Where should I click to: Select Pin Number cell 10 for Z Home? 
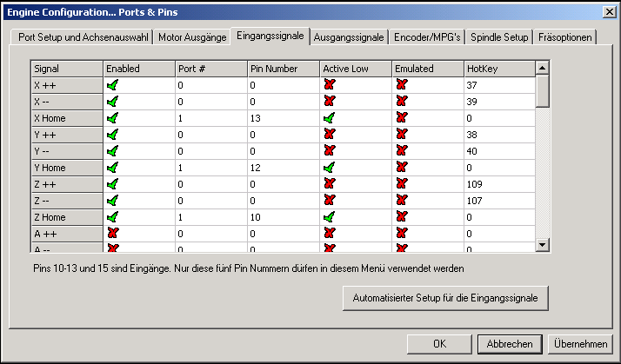(x=284, y=217)
